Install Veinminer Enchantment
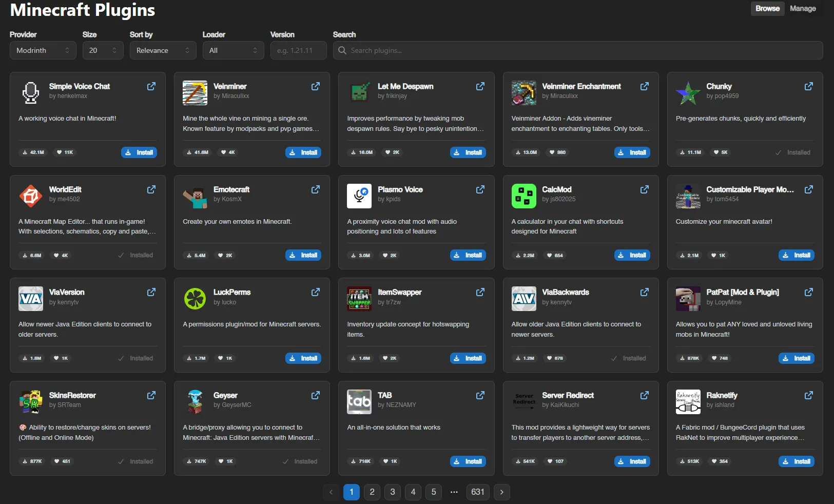The width and height of the screenshot is (834, 504). tap(632, 152)
